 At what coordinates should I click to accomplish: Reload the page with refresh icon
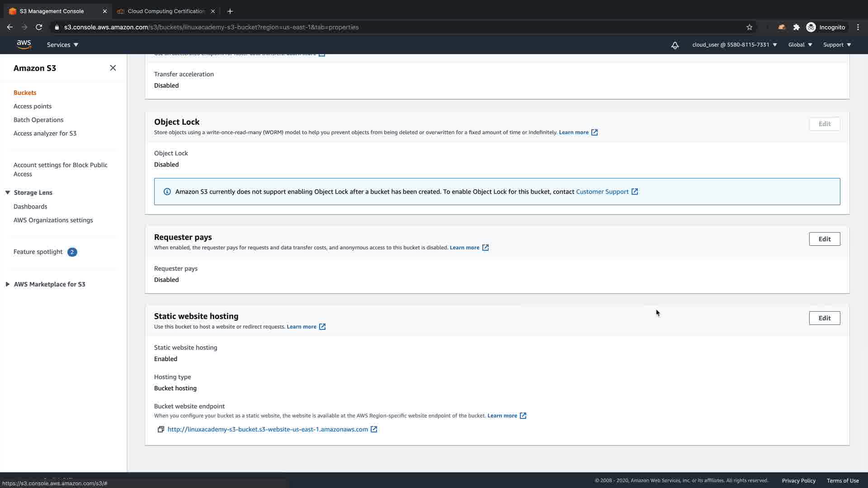[x=39, y=27]
